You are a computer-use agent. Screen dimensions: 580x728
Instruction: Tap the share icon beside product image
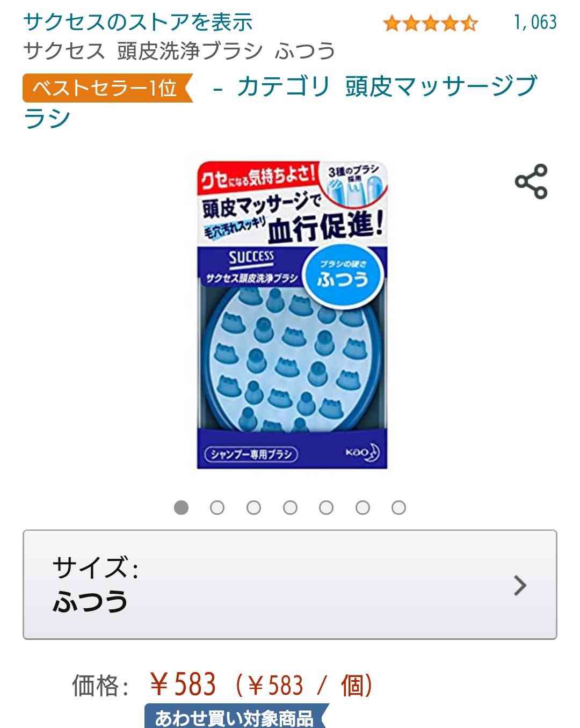(531, 181)
